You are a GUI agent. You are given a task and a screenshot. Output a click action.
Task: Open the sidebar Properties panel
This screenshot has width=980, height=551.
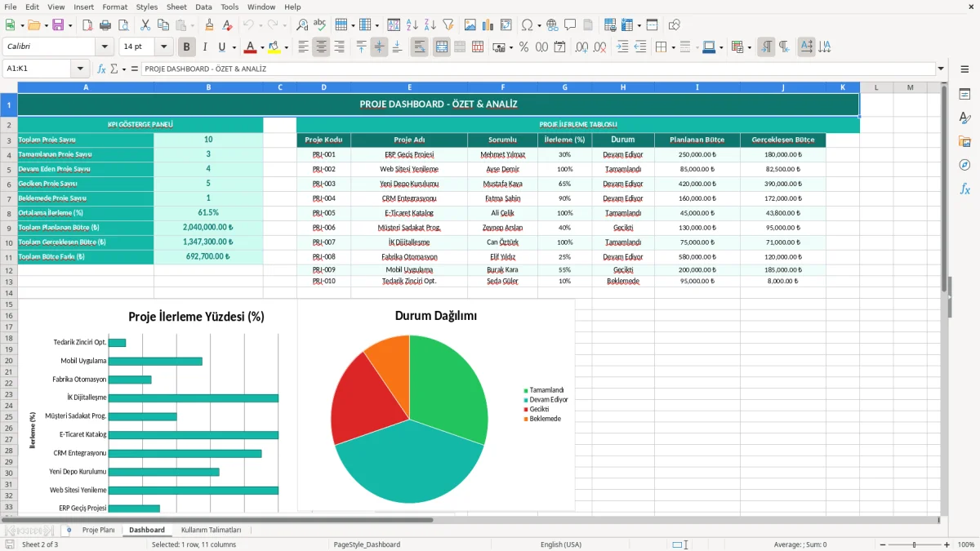point(964,95)
